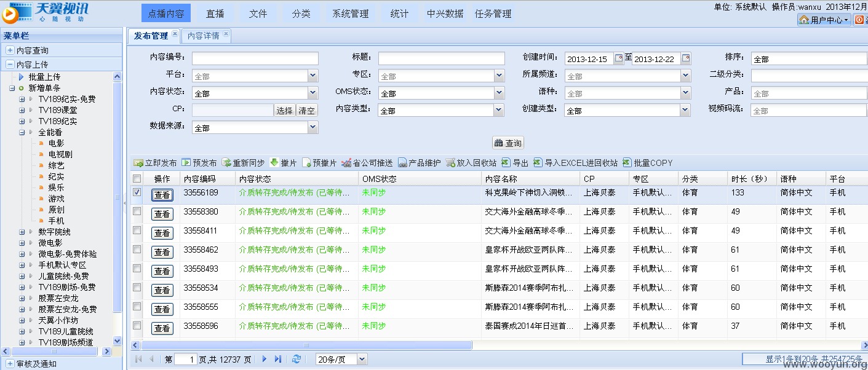Open the 20条/页 page size dropdown

pos(362,359)
